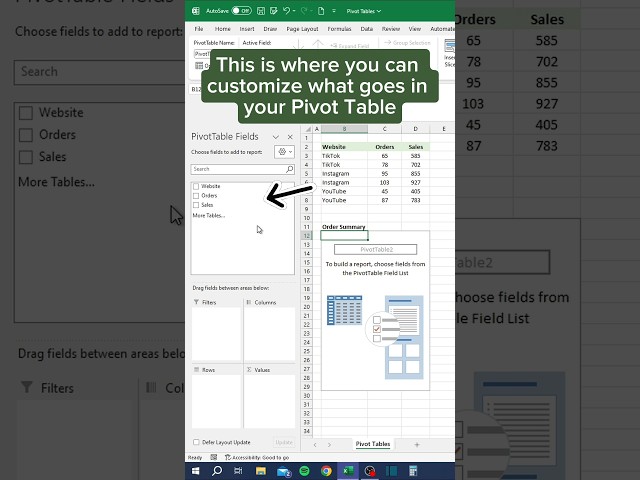The width and height of the screenshot is (640, 480).
Task: Click the Accessibility: Good to go status
Action: click(257, 458)
